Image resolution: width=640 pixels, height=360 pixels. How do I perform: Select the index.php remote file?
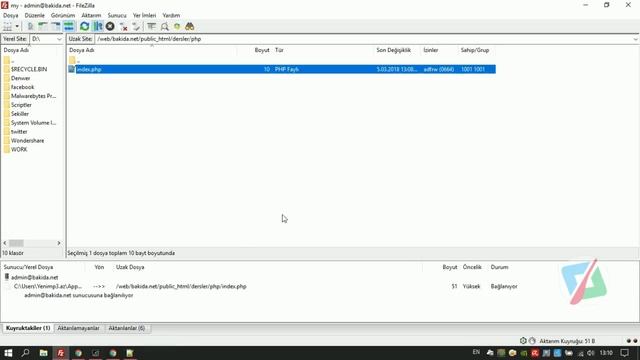pyautogui.click(x=282, y=69)
